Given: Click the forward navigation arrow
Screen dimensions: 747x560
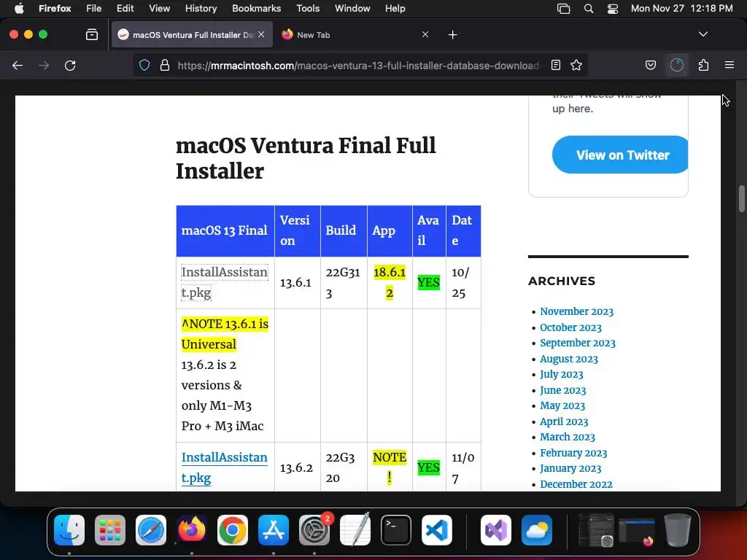Looking at the screenshot, I should (44, 65).
